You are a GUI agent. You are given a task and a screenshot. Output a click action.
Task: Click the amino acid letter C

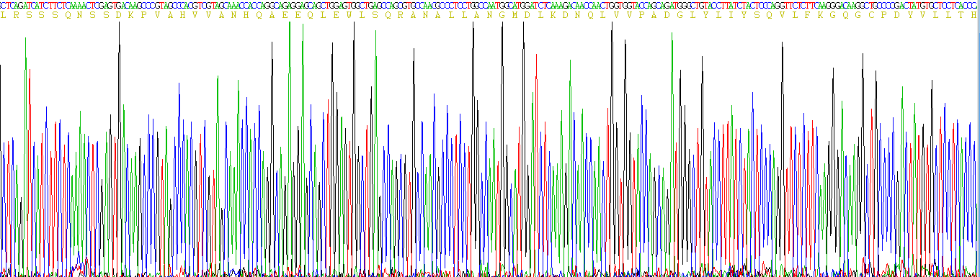(871, 15)
